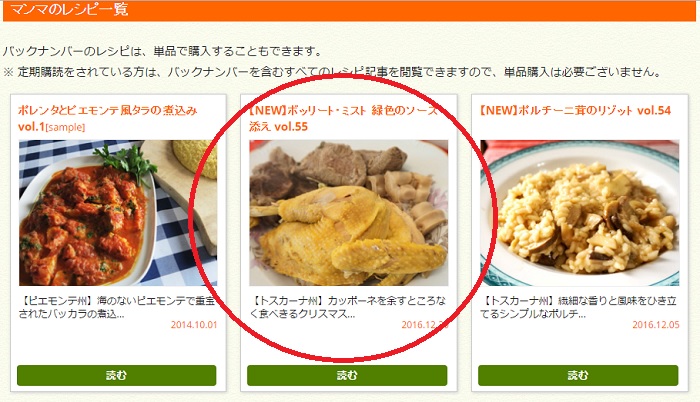Click 読む button under the bollito misto recipe

point(347,375)
